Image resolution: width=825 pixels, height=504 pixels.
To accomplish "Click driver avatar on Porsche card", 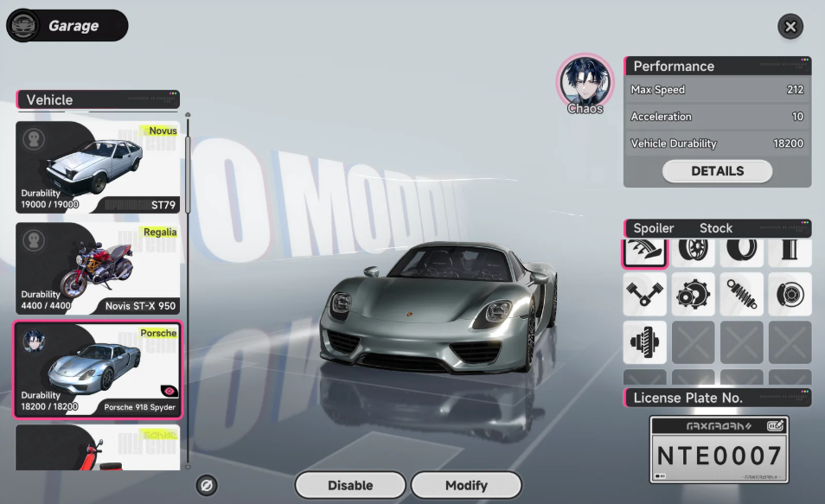I will tap(34, 341).
